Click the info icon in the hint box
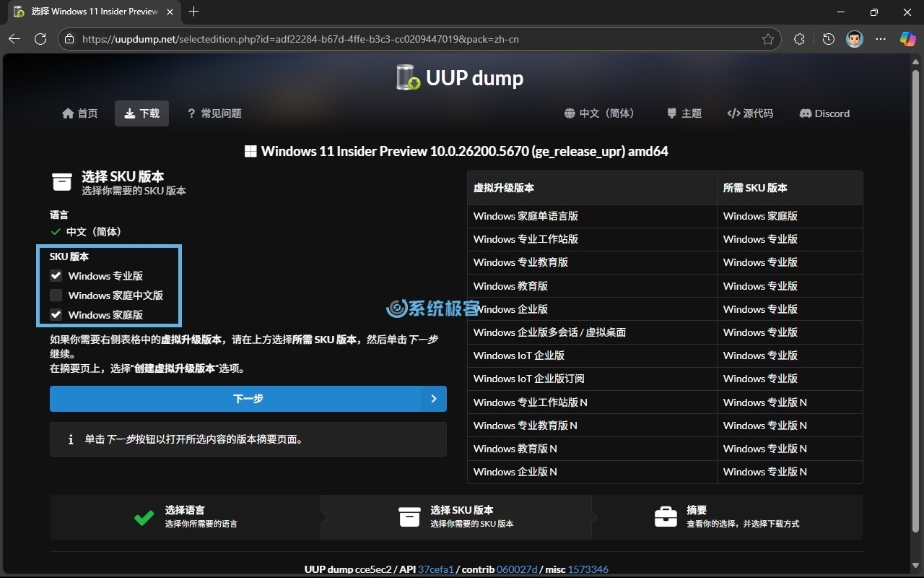Viewport: 924px width, 578px height. 70,439
